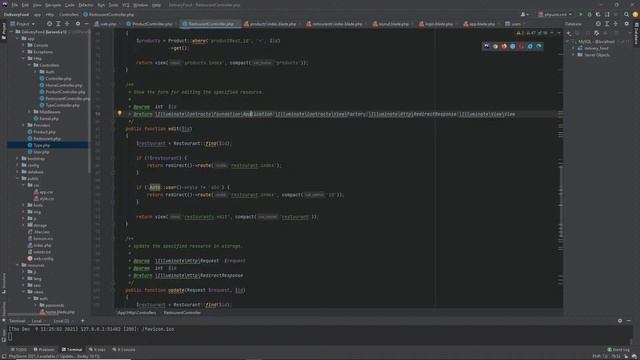This screenshot has height=360, width=640.
Task: Switch to app.blade.php editor tab
Action: click(x=480, y=24)
